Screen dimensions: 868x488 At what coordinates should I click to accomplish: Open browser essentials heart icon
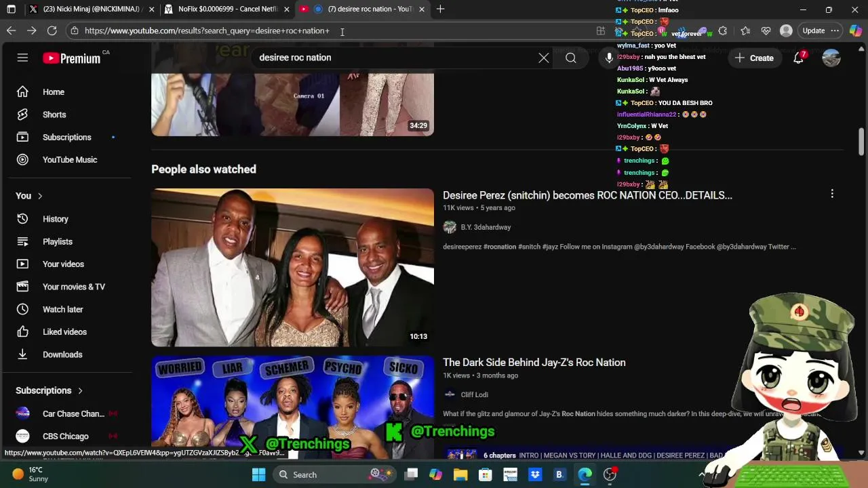(x=766, y=30)
